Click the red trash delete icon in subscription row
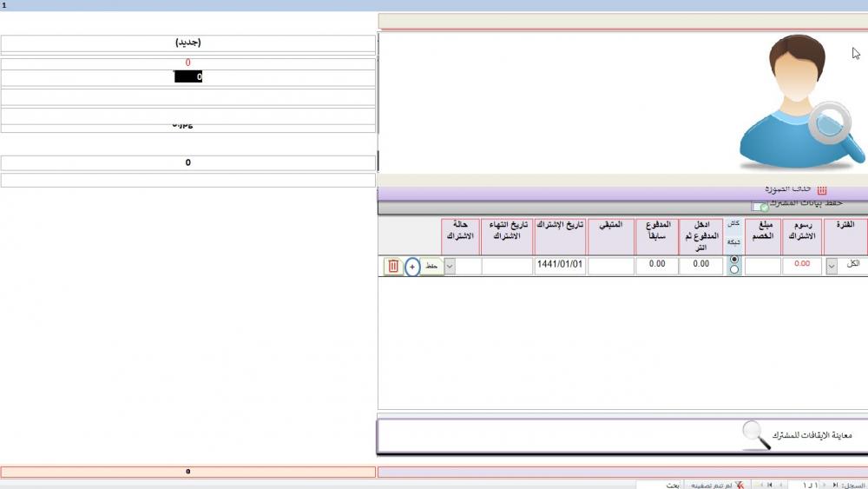 [392, 267]
